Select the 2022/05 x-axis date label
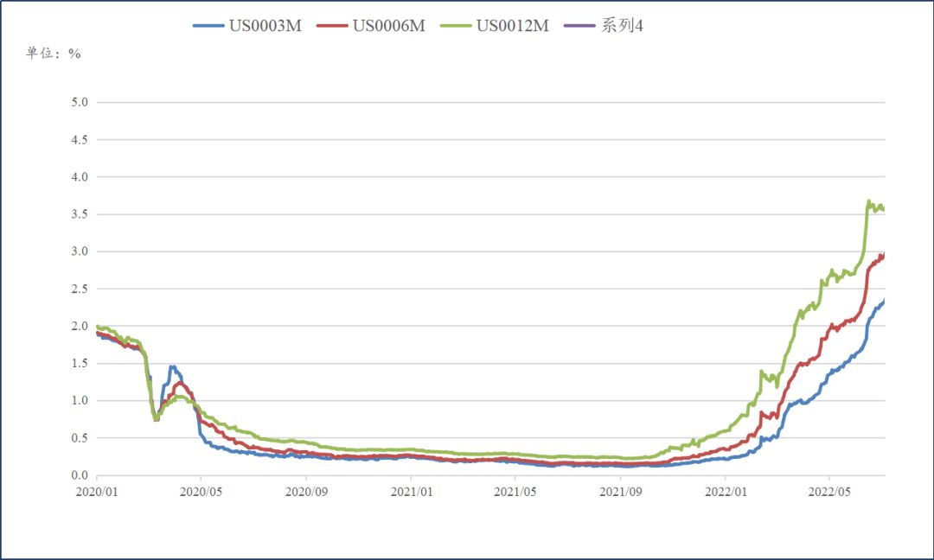 pyautogui.click(x=829, y=491)
